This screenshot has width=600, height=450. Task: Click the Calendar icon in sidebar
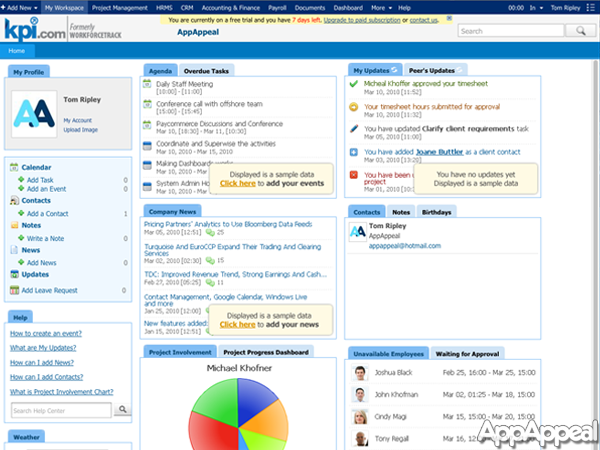point(13,167)
